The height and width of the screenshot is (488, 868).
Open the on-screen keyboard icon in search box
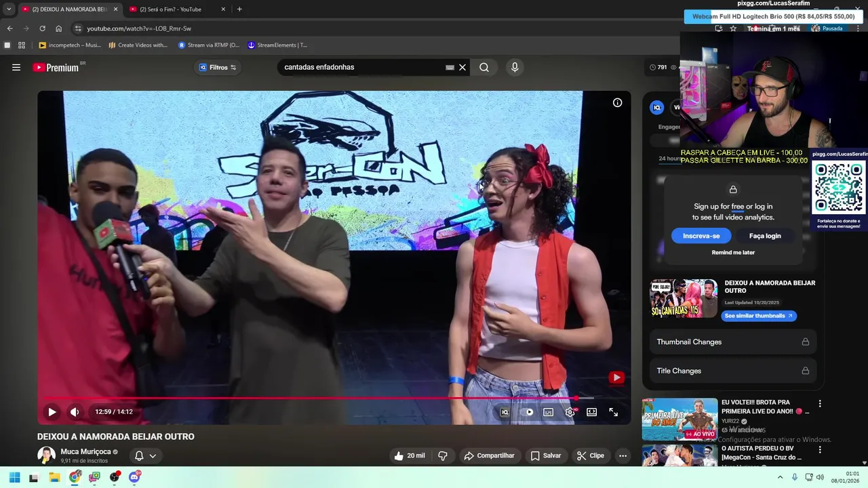coord(450,67)
